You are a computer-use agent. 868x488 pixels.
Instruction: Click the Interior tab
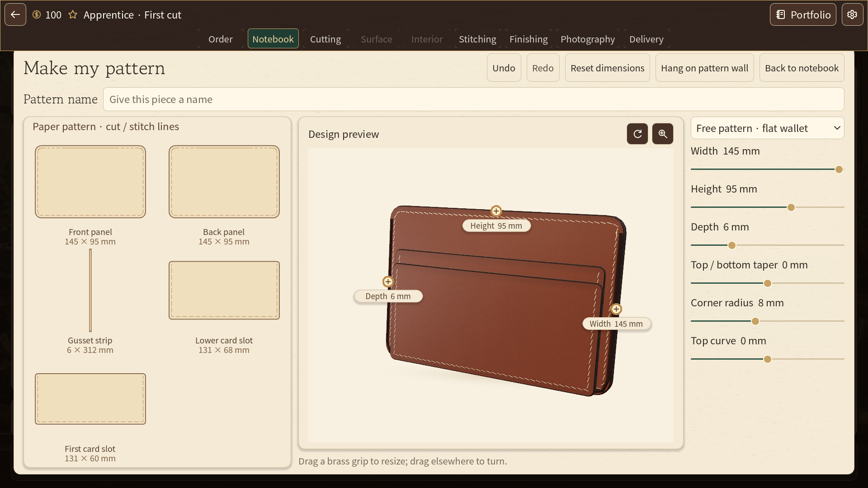coord(427,39)
